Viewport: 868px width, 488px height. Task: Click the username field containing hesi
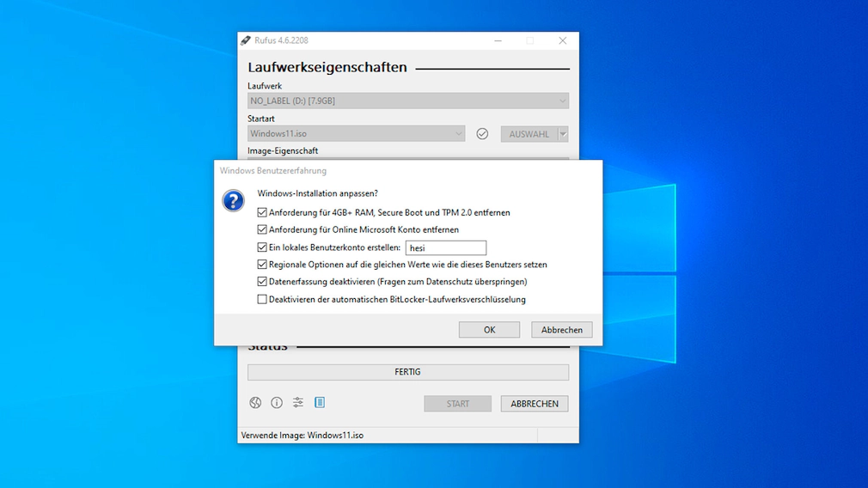[445, 248]
